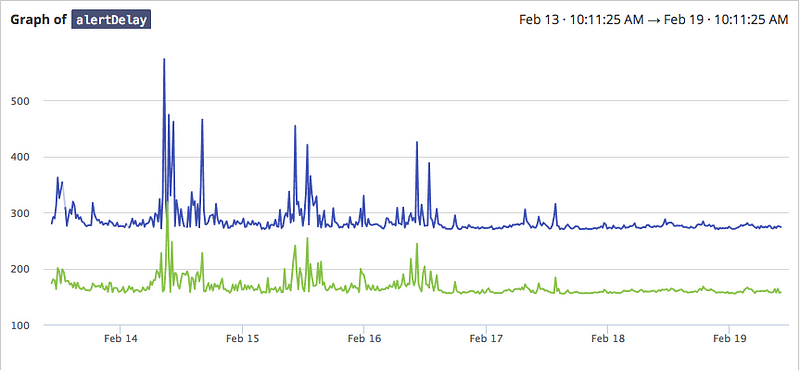Click the Feb 18 x-axis label
This screenshot has width=800, height=370.
click(608, 338)
